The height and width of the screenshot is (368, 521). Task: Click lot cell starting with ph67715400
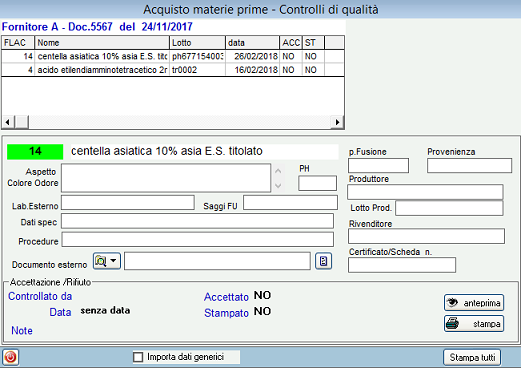pyautogui.click(x=198, y=56)
